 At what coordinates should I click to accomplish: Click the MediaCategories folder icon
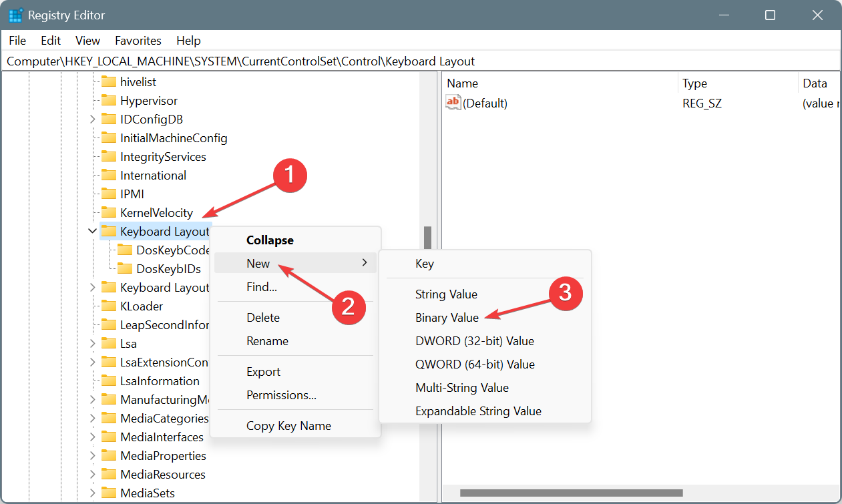click(x=109, y=419)
